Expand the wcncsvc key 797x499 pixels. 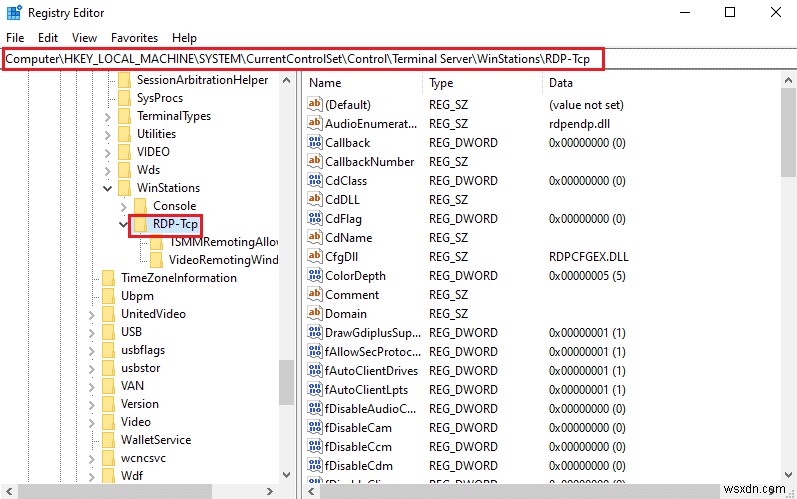point(91,459)
